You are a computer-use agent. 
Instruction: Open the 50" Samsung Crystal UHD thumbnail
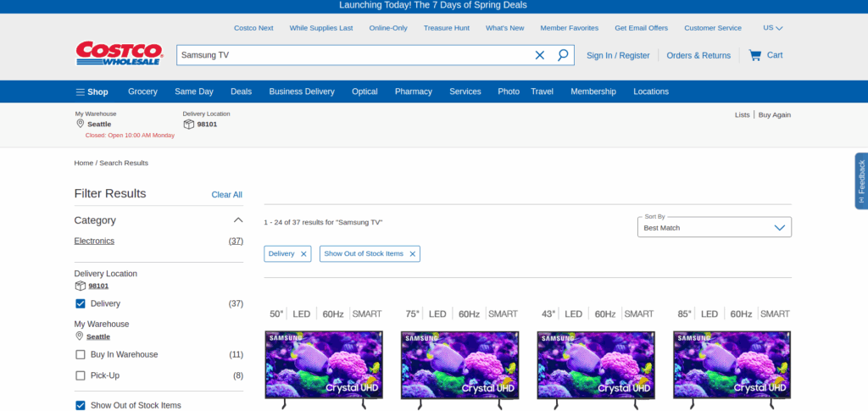click(324, 364)
